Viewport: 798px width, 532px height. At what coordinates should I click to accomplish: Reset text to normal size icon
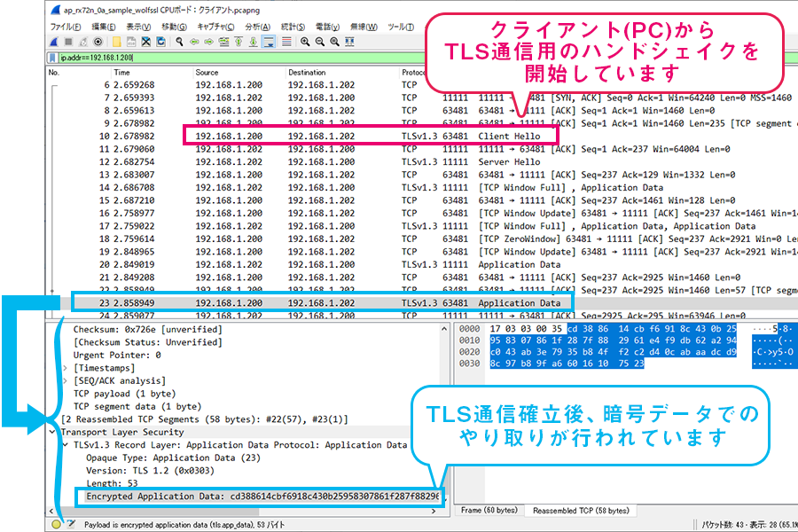(x=334, y=42)
